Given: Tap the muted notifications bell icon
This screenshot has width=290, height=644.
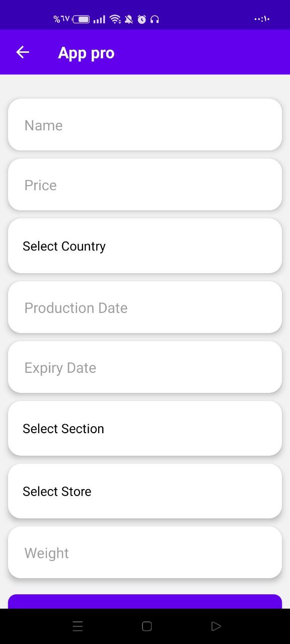Looking at the screenshot, I should (x=128, y=19).
